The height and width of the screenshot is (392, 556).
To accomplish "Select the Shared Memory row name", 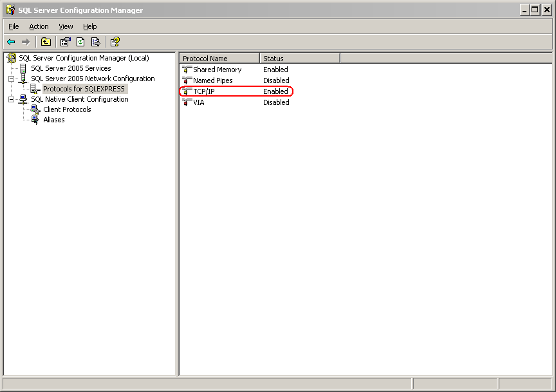I will [x=218, y=70].
